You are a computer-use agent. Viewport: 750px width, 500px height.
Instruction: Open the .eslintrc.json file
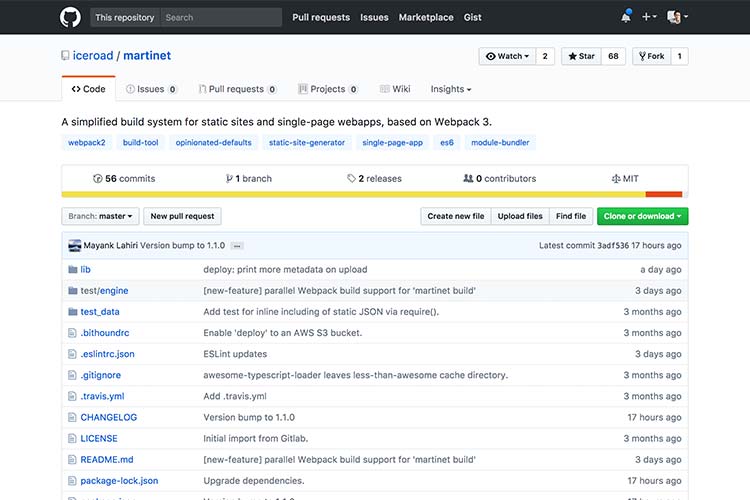coord(108,354)
